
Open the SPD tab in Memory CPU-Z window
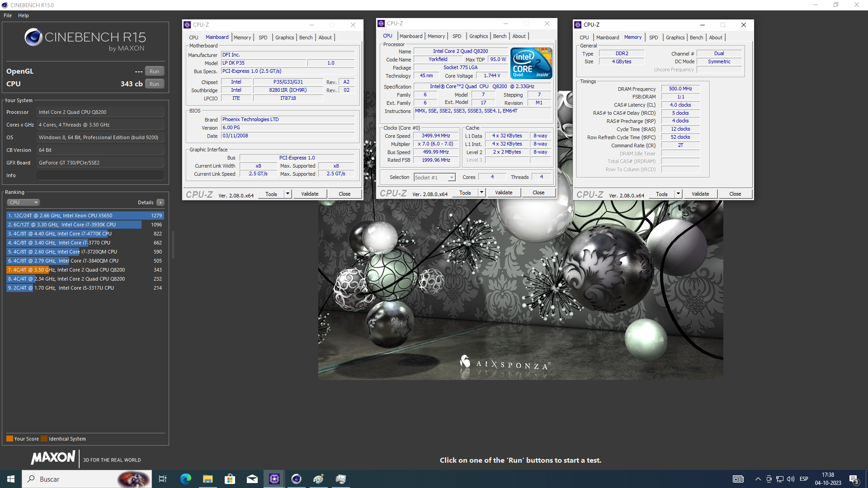(x=654, y=38)
